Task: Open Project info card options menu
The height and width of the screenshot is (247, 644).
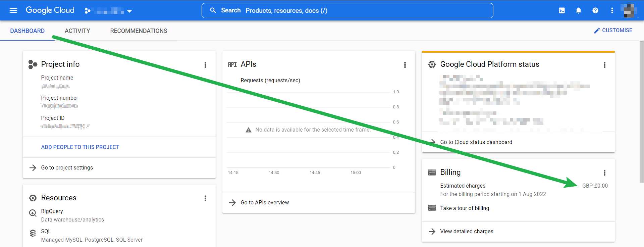Action: pyautogui.click(x=206, y=65)
